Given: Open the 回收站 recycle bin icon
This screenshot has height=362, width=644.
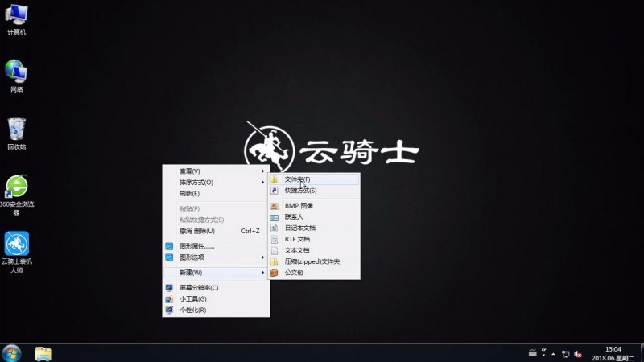Looking at the screenshot, I should click(x=16, y=134).
